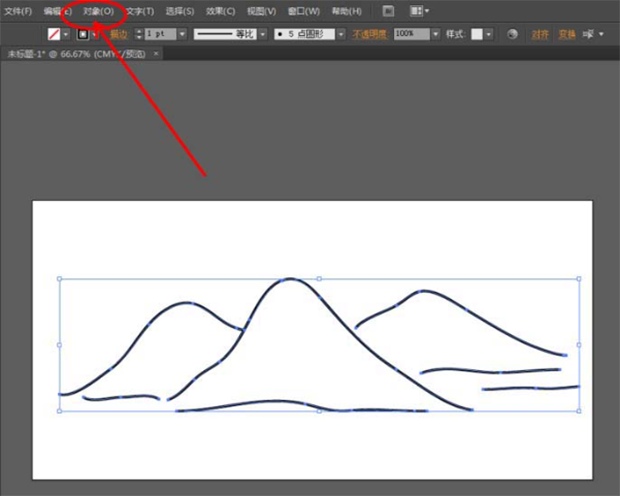Click the 样式 graphic style swatch
Image resolution: width=620 pixels, height=496 pixels.
point(477,34)
